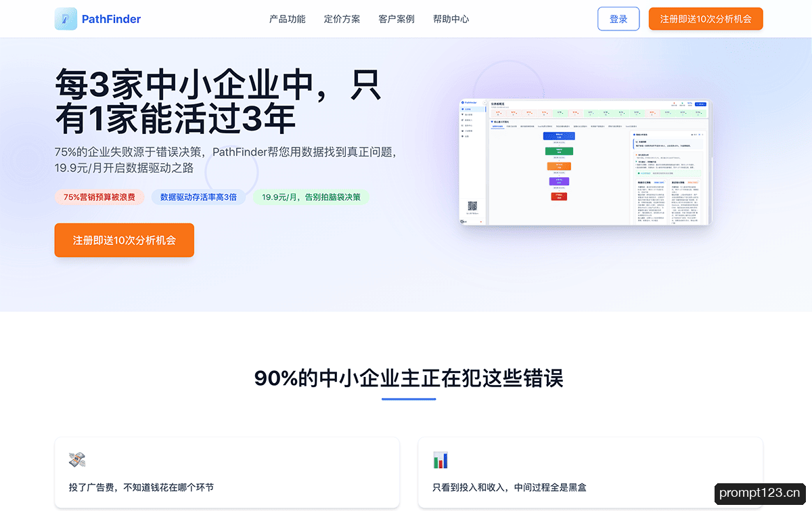This screenshot has width=812, height=511.
Task: Click the PathFinder brand name link
Action: (111, 19)
